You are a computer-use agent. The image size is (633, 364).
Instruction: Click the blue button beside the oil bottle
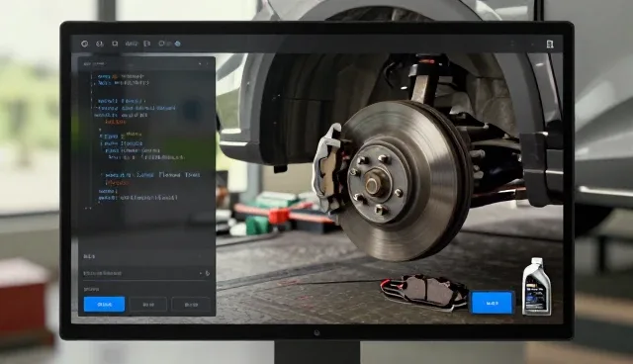[493, 303]
